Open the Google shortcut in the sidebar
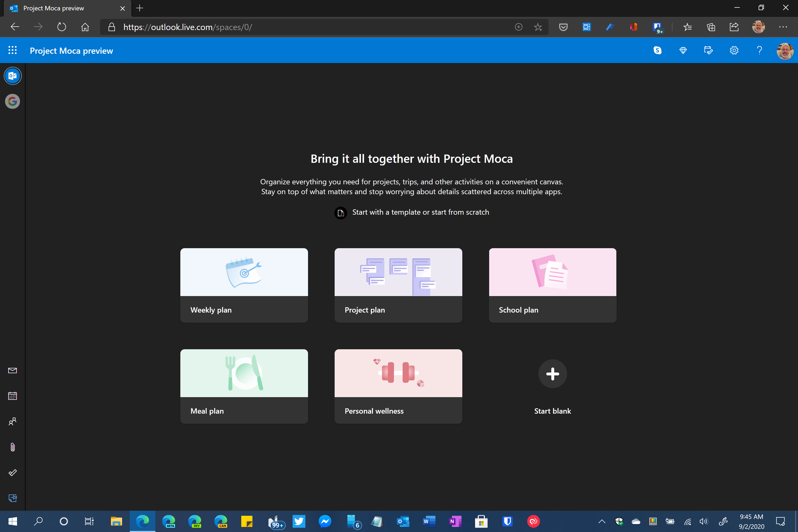The width and height of the screenshot is (798, 532). [x=13, y=101]
